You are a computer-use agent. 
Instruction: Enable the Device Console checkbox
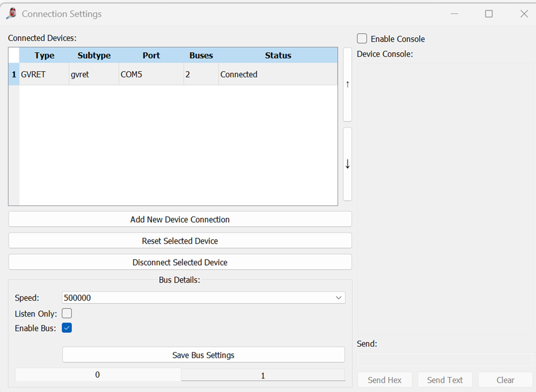pos(362,39)
